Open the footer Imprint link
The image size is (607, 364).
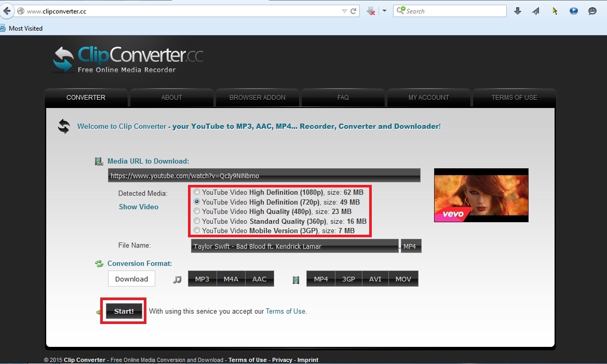click(x=308, y=360)
